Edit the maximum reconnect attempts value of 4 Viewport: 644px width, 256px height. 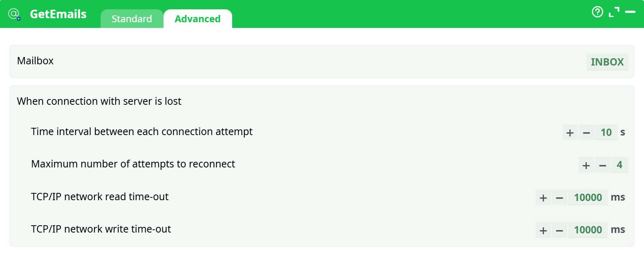[619, 165]
